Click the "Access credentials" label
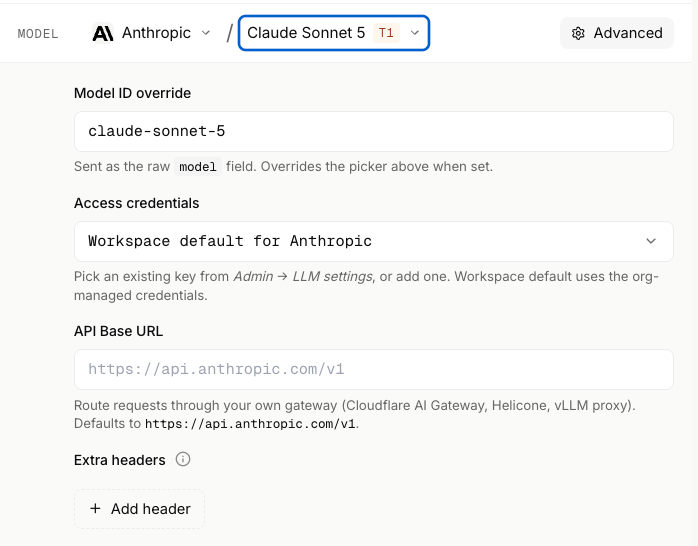The width and height of the screenshot is (698, 546). [x=136, y=203]
